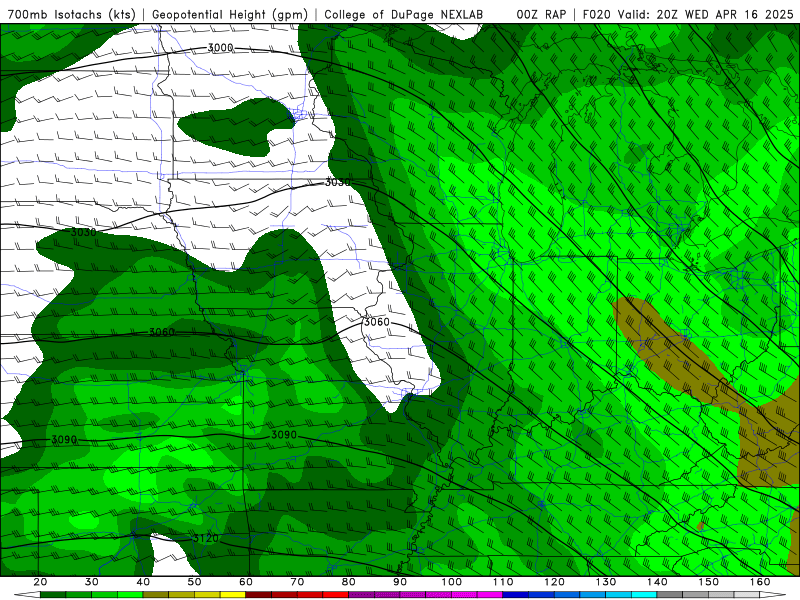Screen dimensions: 800x600
Task: Click the 3030 label on the western contour end
Action: coord(83,232)
